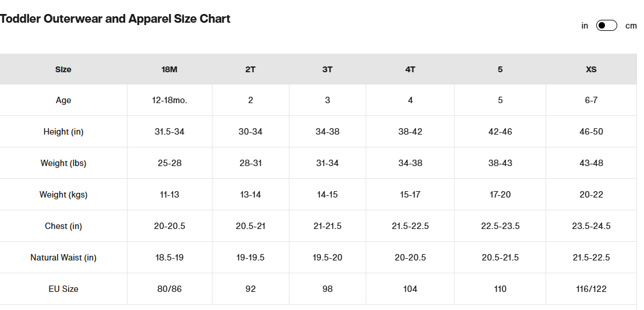Click the XS size column header

(x=591, y=69)
